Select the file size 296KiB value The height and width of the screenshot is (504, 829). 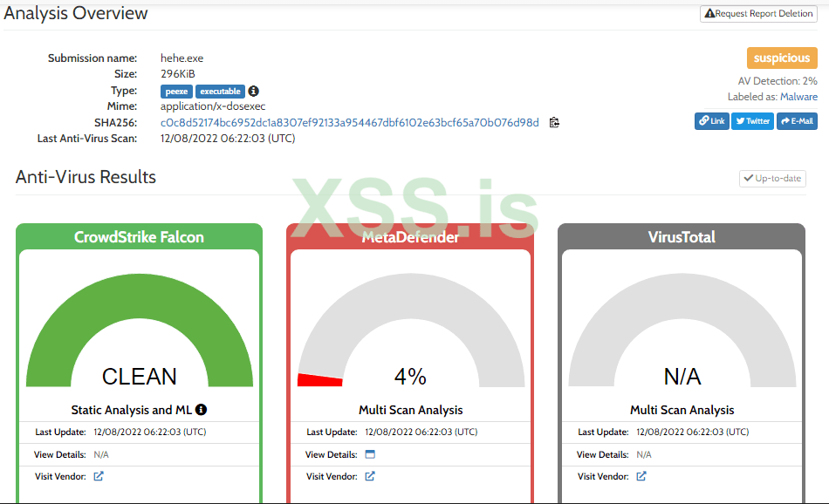178,74
